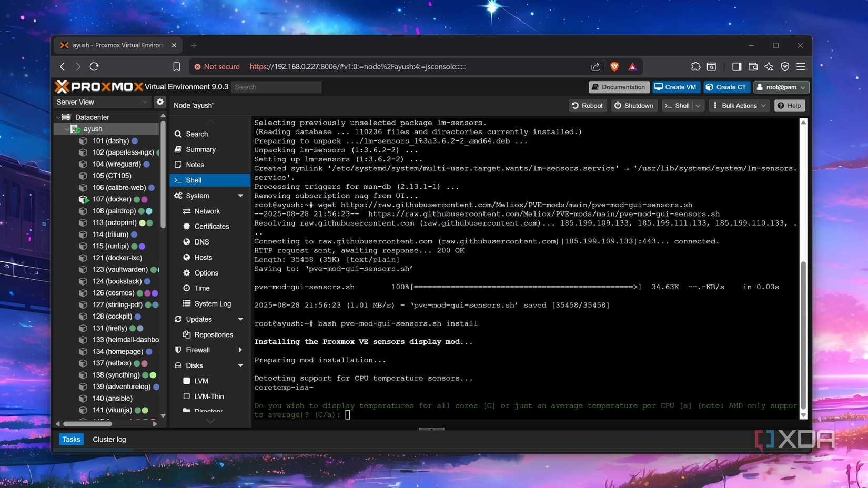
Task: Open the root@pam user menu
Action: tap(781, 87)
